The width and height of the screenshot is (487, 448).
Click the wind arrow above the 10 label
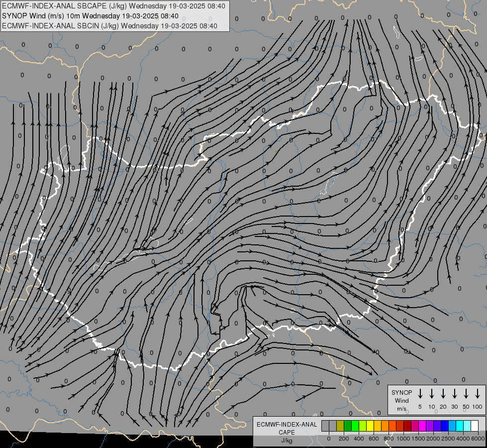[432, 394]
